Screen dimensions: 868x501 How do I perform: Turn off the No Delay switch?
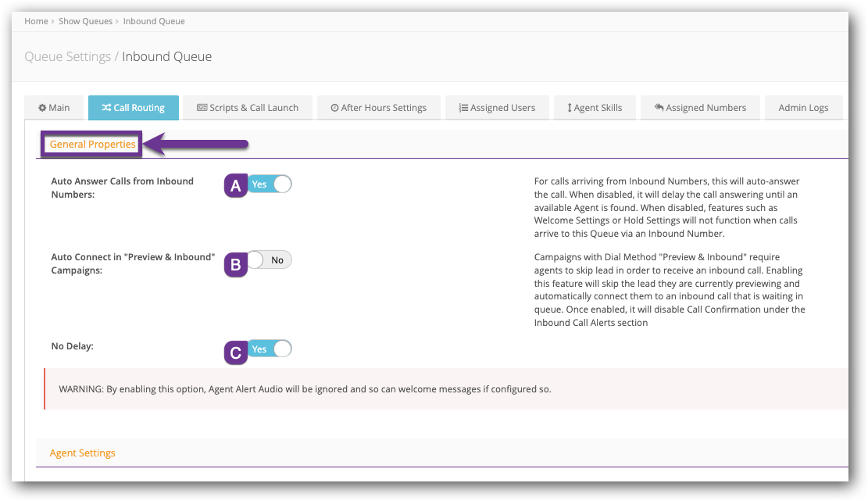pyautogui.click(x=270, y=349)
